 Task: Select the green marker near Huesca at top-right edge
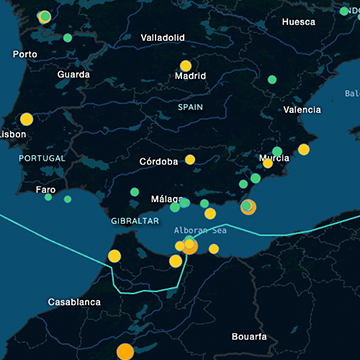click(x=344, y=11)
